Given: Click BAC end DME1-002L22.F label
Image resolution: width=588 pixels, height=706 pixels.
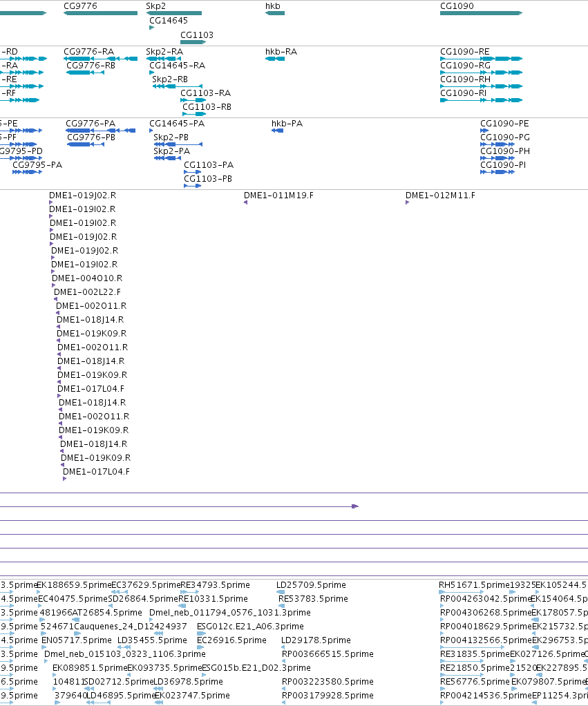Looking at the screenshot, I should (x=87, y=292).
